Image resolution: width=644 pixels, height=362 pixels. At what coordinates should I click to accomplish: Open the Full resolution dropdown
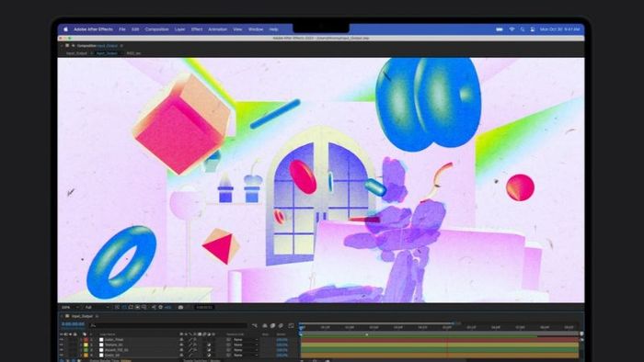click(x=97, y=307)
